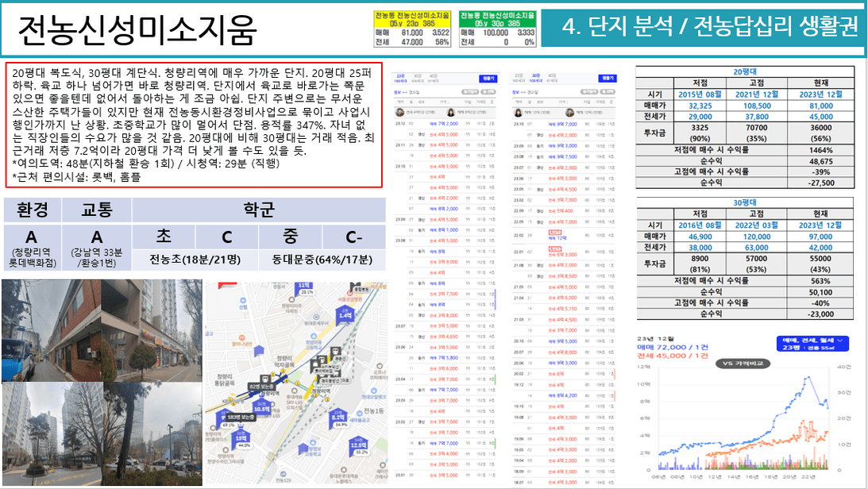The height and width of the screenshot is (489, 868).
Task: Click the blue button in the right transaction list
Action: pos(608,79)
